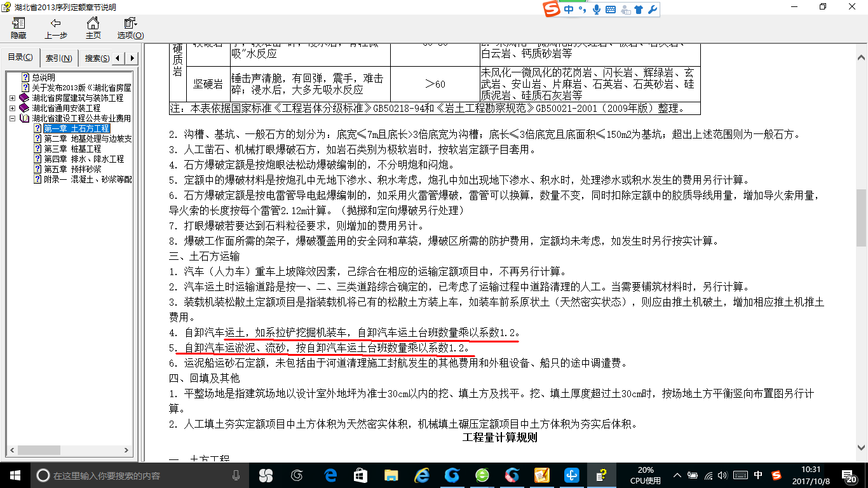Image resolution: width=868 pixels, height=488 pixels.
Task: Show hidden tray icons with the chevron
Action: pos(678,475)
